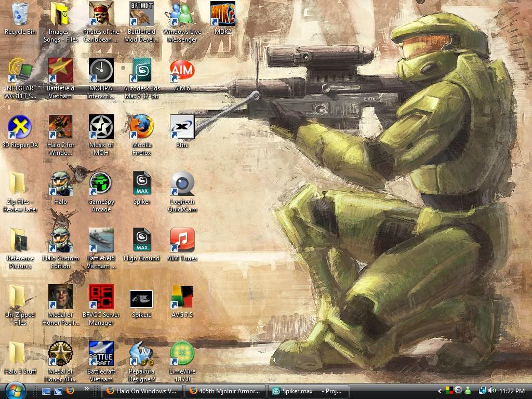Image resolution: width=532 pixels, height=399 pixels.
Task: Launch Firefox from Quick Launch bar
Action: [x=70, y=391]
